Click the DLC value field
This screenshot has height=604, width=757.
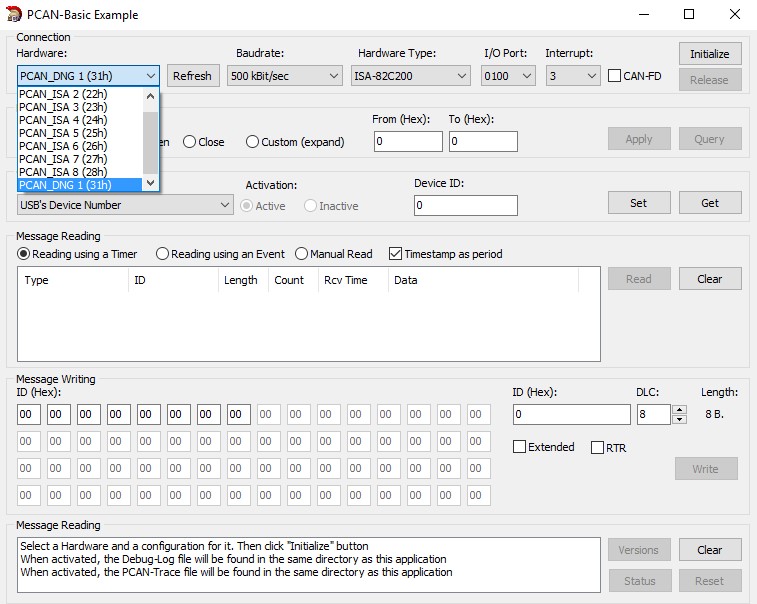click(x=654, y=414)
